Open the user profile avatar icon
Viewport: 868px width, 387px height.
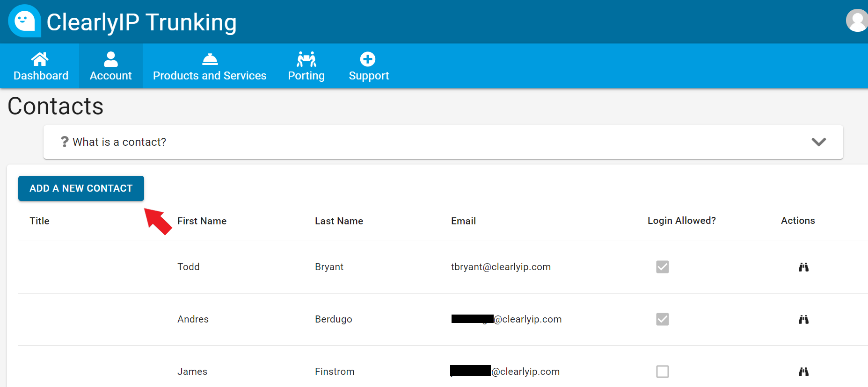(x=857, y=21)
